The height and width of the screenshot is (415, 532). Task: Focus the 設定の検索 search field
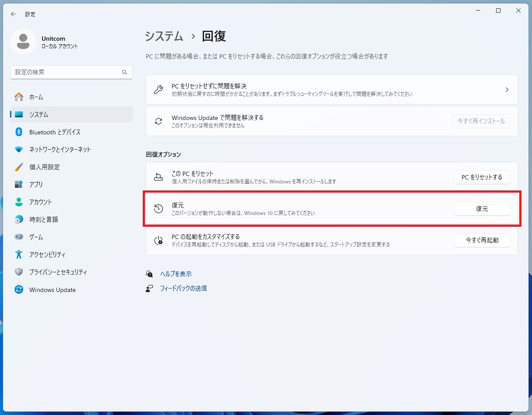[x=71, y=72]
